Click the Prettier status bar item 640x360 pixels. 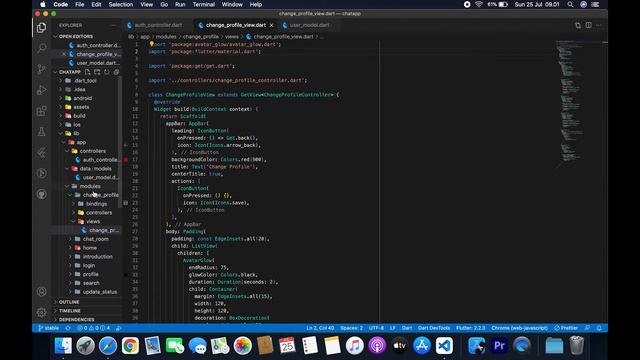(566, 328)
